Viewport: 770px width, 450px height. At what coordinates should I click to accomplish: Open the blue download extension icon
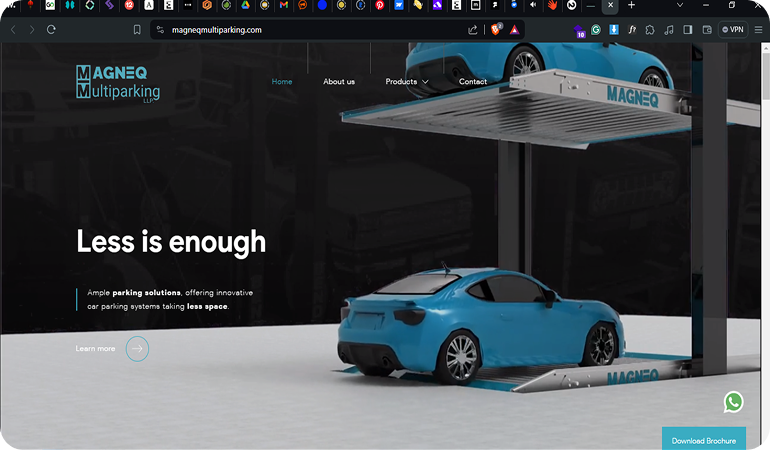[614, 30]
